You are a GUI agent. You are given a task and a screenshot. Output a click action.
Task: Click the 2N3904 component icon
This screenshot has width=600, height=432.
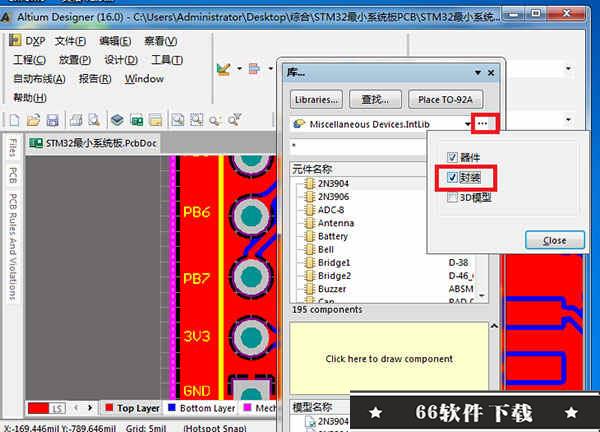pyautogui.click(x=309, y=184)
